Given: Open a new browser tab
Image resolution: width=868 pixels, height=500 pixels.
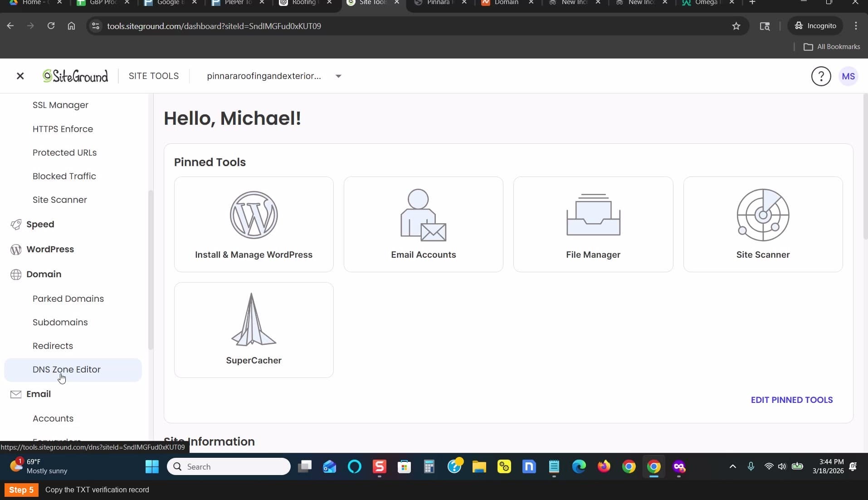Looking at the screenshot, I should point(752,3).
